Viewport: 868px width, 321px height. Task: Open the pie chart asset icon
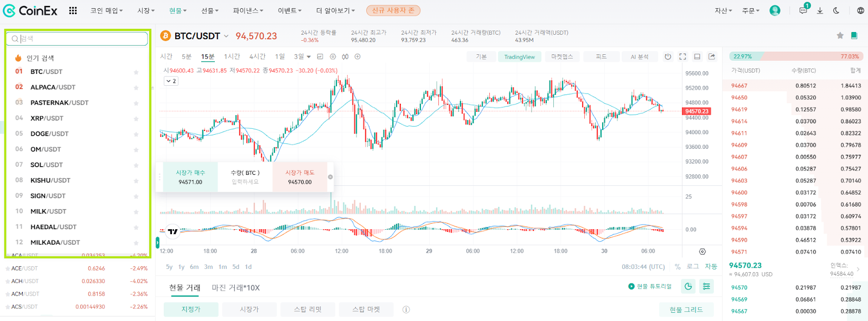[688, 286]
